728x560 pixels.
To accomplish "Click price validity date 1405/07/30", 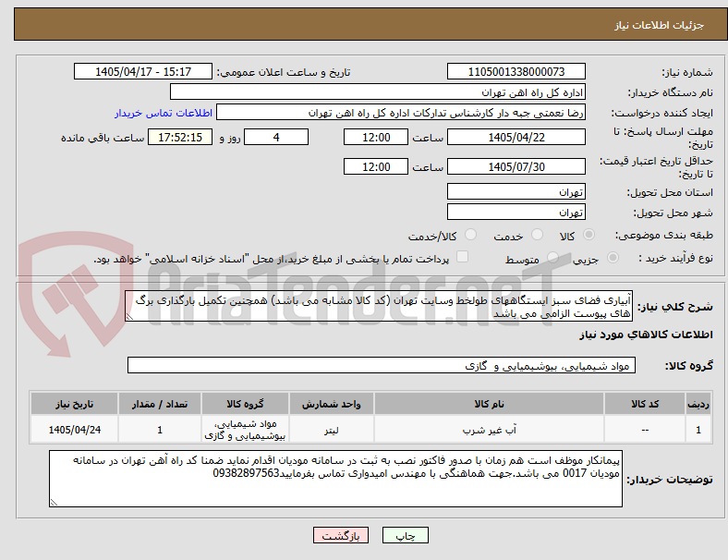I will coord(516,166).
